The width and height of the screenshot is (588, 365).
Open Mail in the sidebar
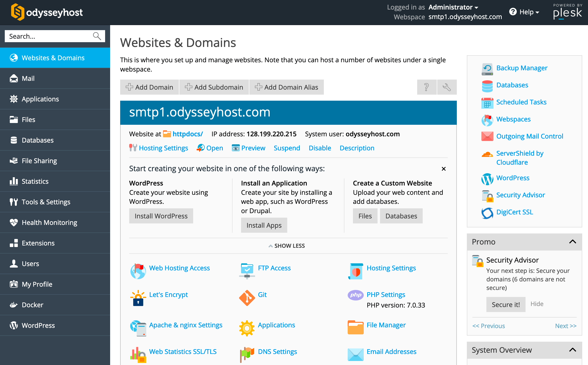coord(55,78)
